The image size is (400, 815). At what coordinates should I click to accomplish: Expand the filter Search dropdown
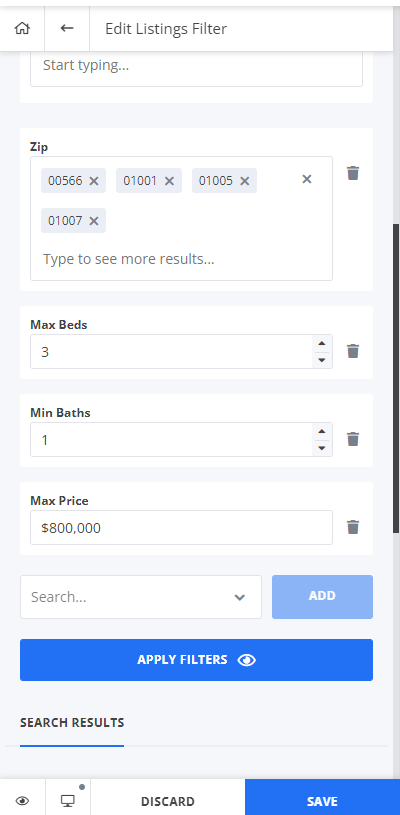(239, 597)
